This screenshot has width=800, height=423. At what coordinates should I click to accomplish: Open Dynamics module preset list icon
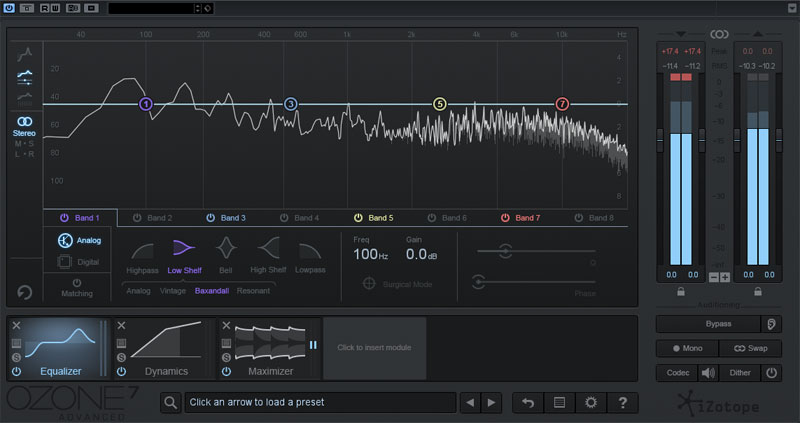[x=121, y=343]
